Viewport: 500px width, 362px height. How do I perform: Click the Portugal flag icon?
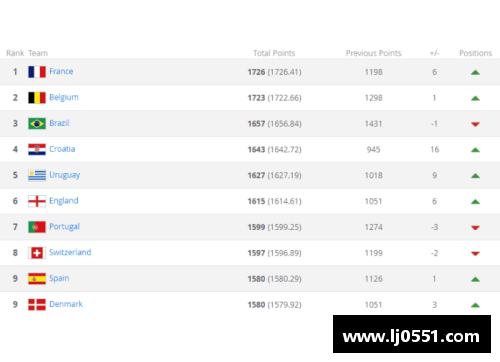coord(37,227)
